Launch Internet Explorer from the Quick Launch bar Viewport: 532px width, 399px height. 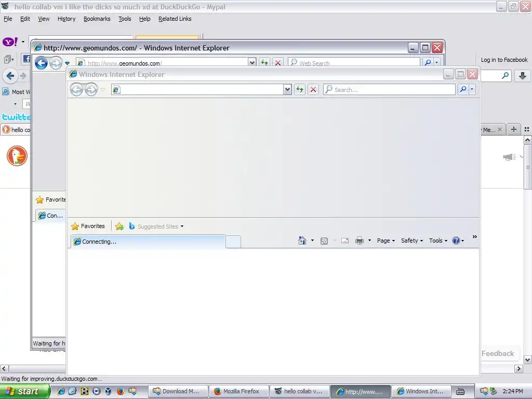61,391
